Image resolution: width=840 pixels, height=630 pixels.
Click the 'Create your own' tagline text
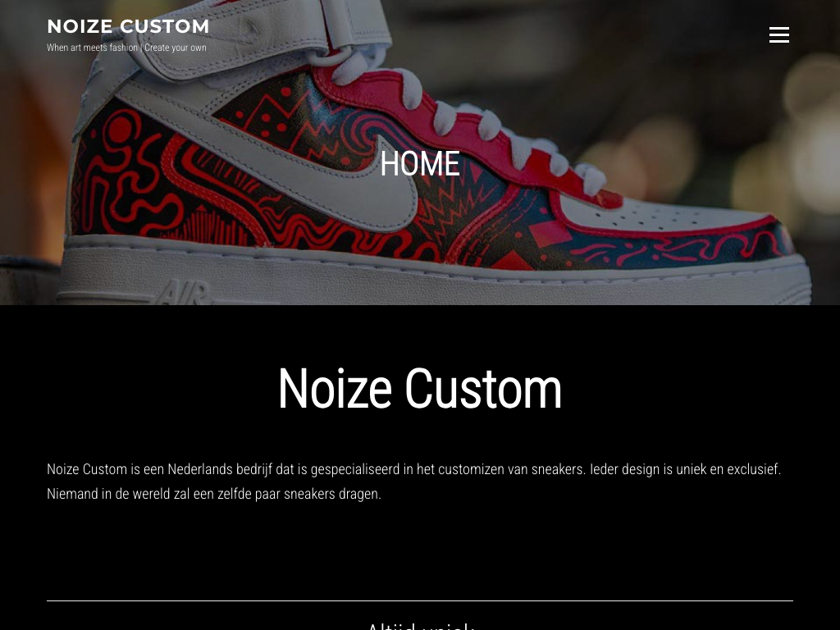176,48
